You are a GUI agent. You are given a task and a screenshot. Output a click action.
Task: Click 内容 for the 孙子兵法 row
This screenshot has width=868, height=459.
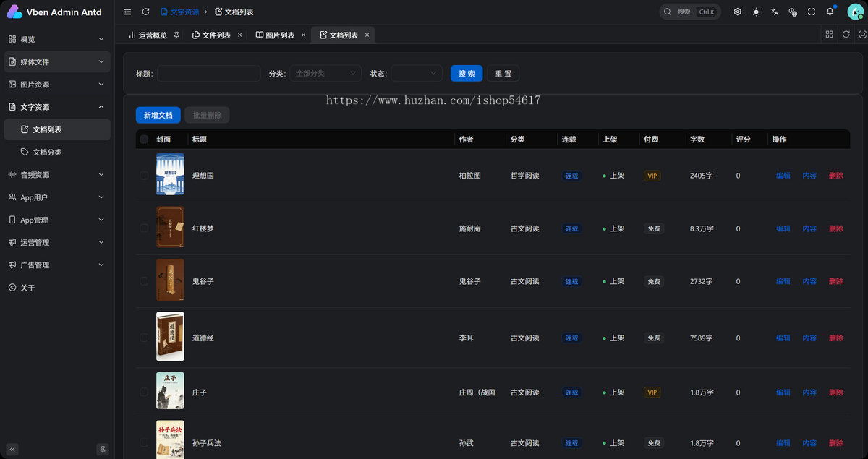point(809,443)
